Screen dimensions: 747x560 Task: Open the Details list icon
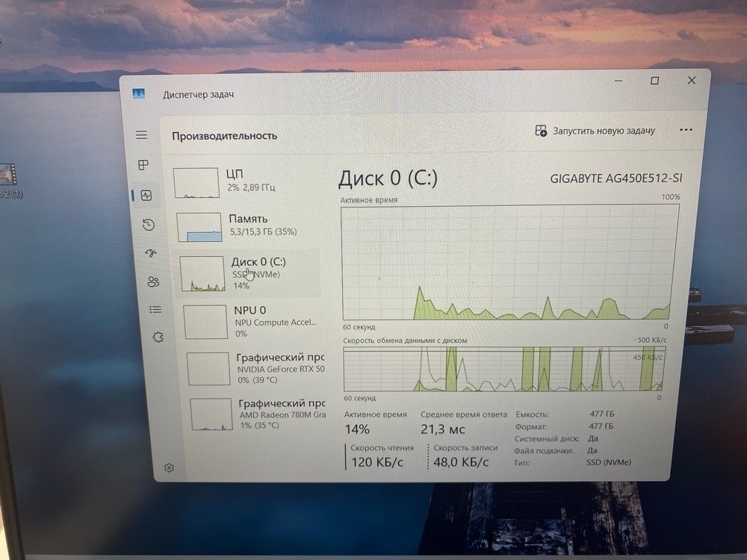point(155,310)
